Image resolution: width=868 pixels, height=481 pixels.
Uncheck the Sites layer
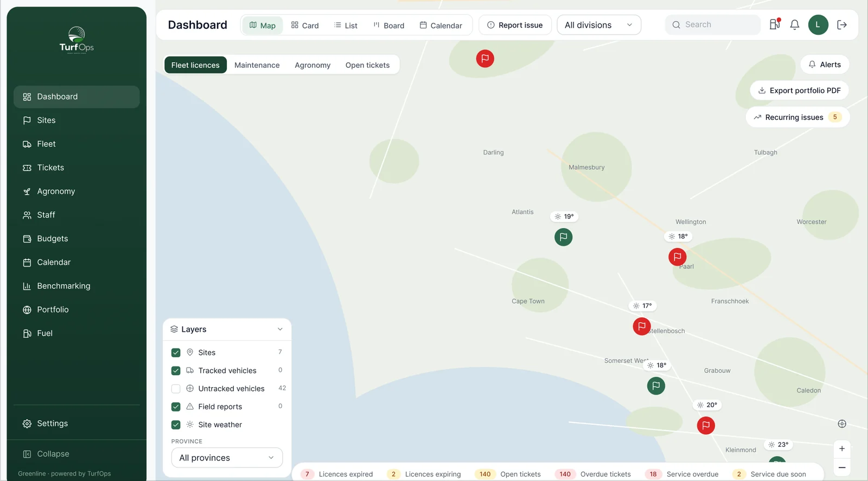point(176,353)
